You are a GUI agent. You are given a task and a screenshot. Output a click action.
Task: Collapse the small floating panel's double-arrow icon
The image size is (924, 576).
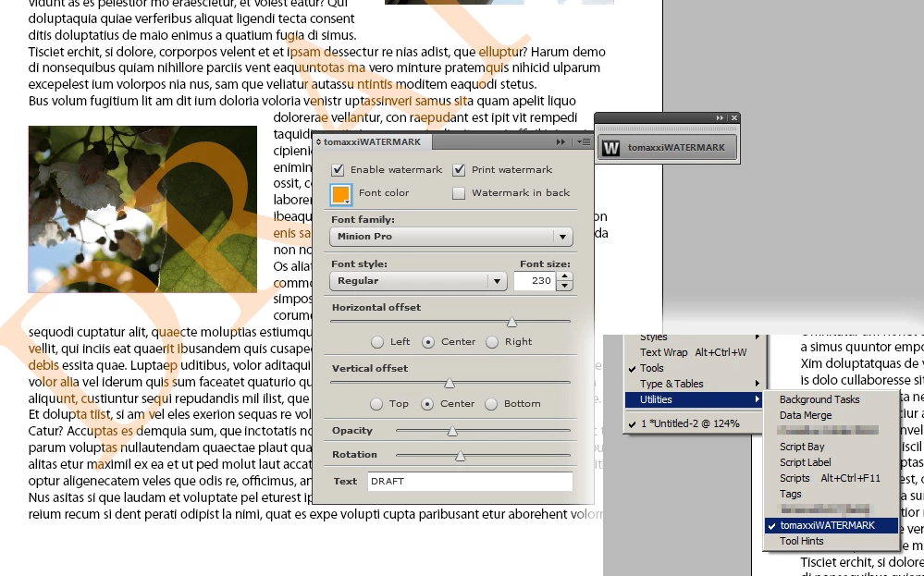tap(721, 117)
